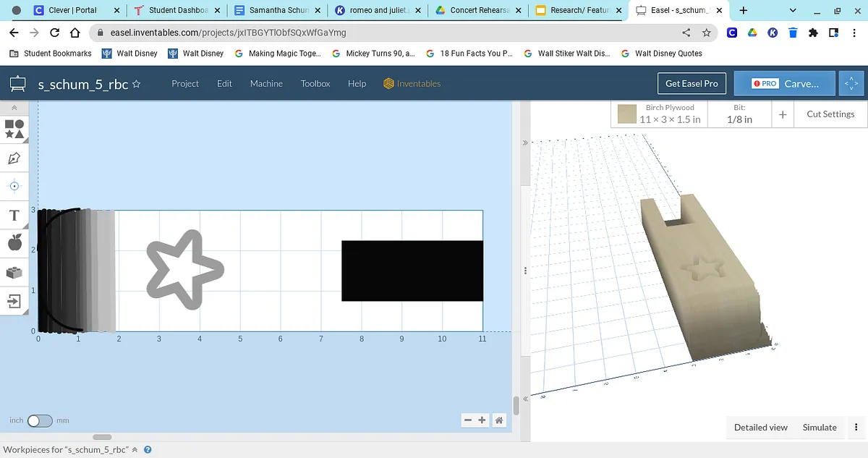This screenshot has height=458, width=868.
Task: Select the Text tool
Action: point(14,216)
